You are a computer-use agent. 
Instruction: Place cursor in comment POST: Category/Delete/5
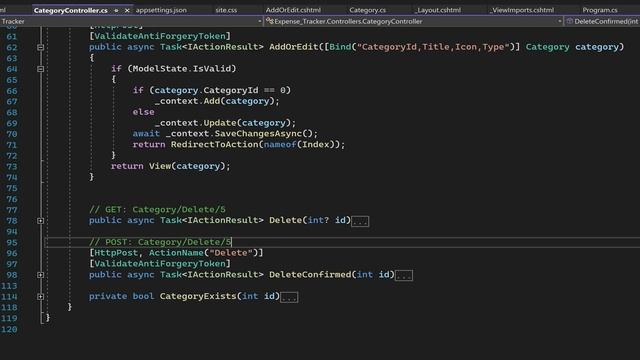tap(160, 242)
